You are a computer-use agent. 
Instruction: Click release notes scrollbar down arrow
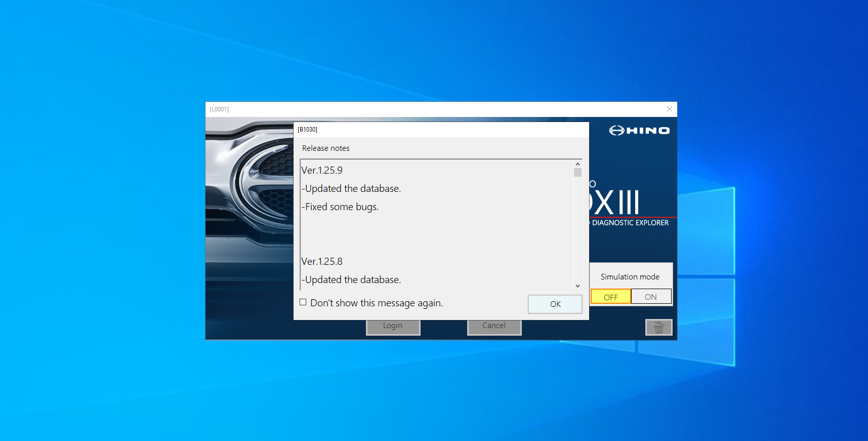coord(577,286)
